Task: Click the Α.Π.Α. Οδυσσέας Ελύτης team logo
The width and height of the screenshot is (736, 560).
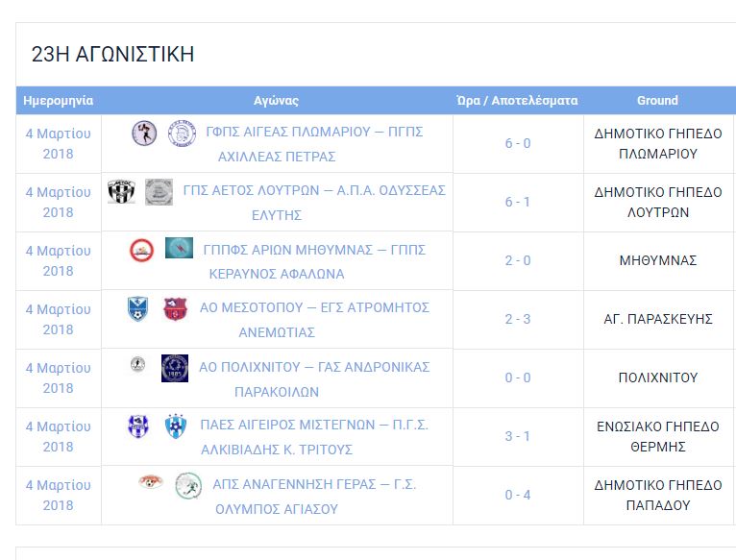Action: coord(159,192)
